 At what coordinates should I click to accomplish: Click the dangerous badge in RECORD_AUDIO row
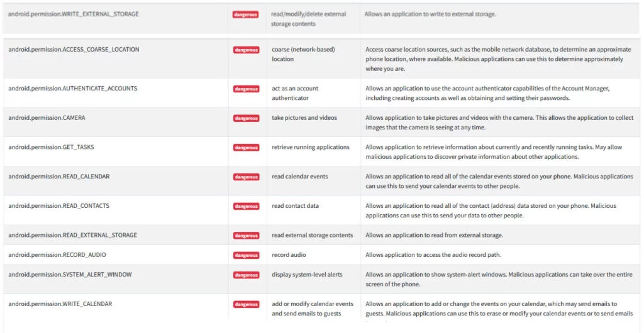pos(246,256)
